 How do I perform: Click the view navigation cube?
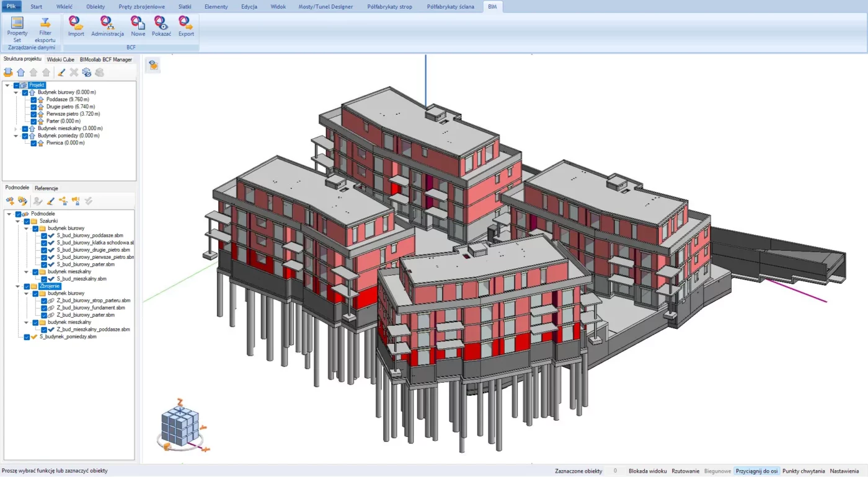coord(180,427)
